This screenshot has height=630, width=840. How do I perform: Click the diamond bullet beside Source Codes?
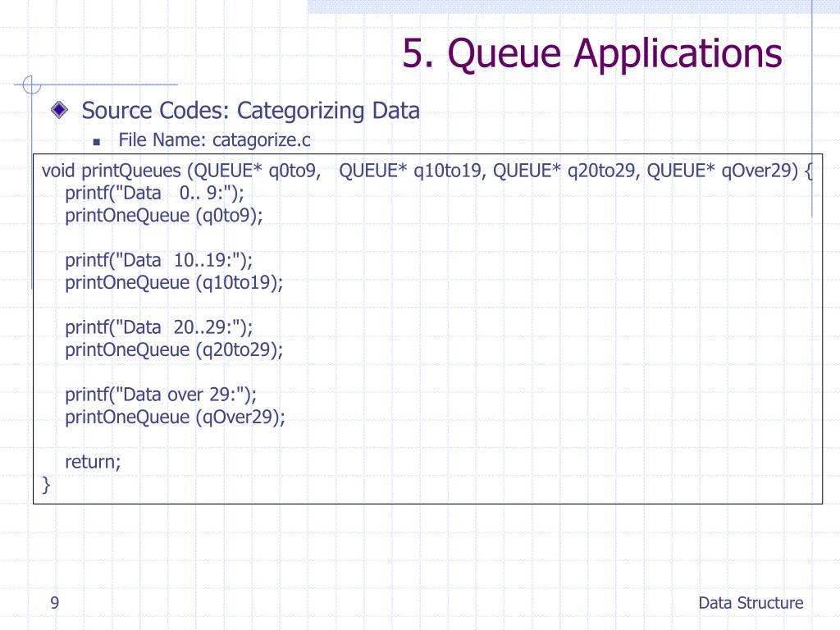click(59, 110)
